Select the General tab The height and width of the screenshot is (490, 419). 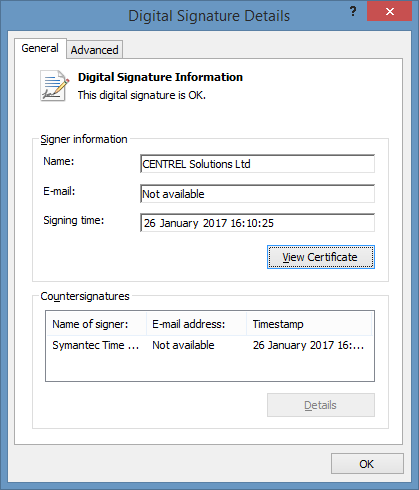pos(40,48)
